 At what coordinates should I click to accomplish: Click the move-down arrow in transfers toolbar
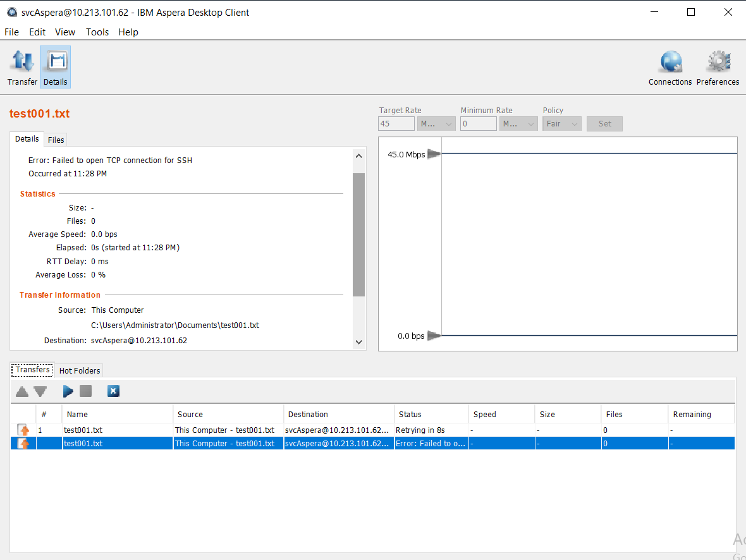[40, 392]
